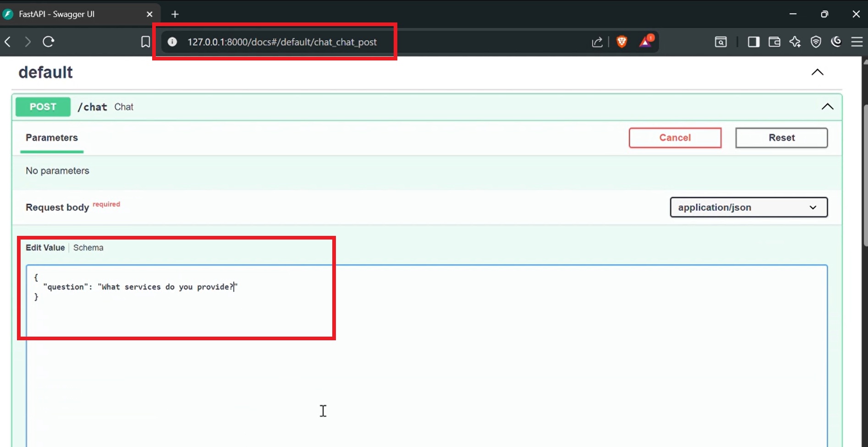Select the green POST method badge

pyautogui.click(x=43, y=106)
